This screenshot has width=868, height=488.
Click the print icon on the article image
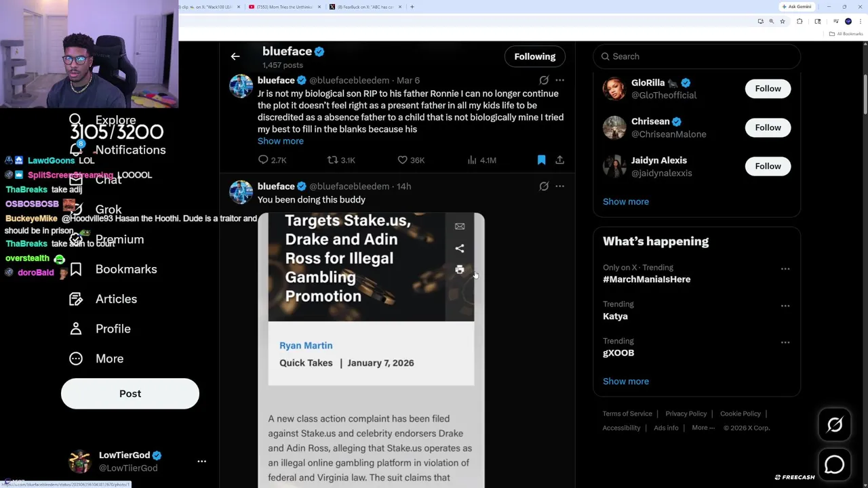[460, 270]
